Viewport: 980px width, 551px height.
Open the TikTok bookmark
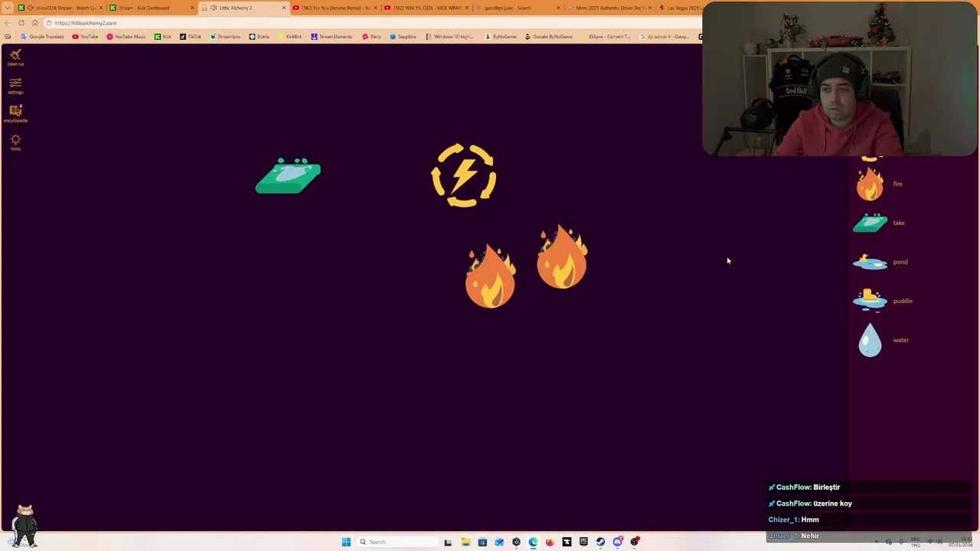coord(190,37)
